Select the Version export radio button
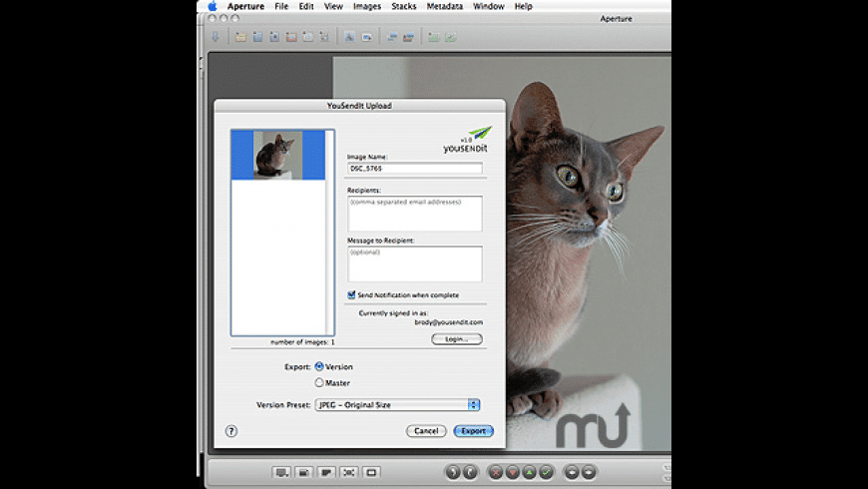This screenshot has height=489, width=868. (x=319, y=366)
